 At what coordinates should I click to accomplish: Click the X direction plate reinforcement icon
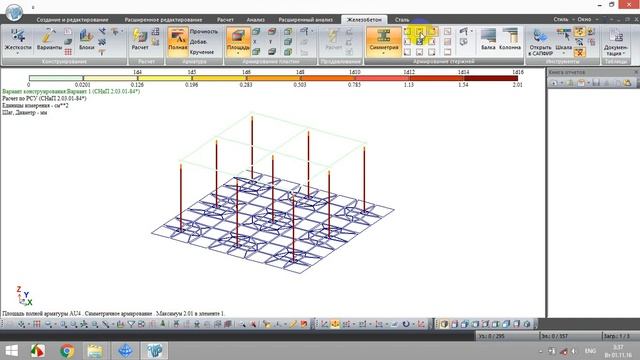tap(256, 42)
